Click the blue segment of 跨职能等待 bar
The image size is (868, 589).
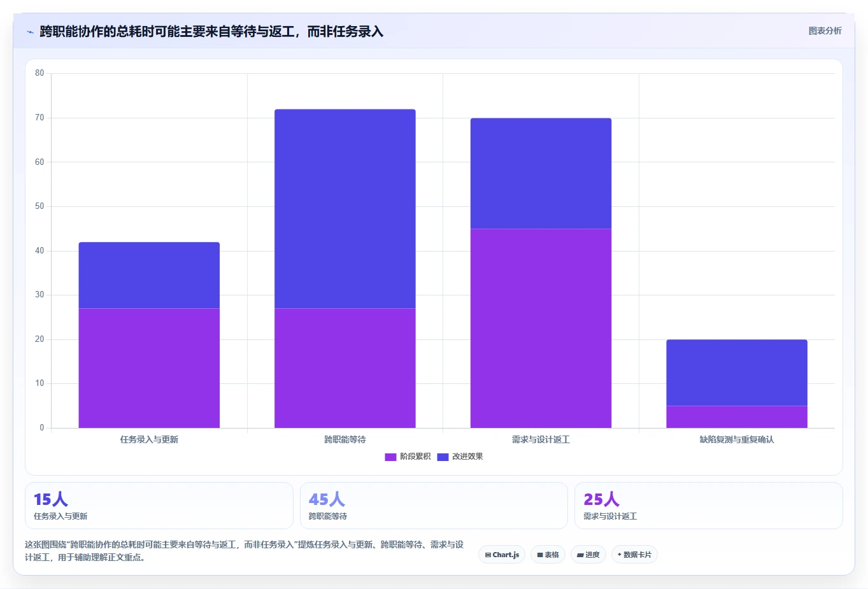345,209
